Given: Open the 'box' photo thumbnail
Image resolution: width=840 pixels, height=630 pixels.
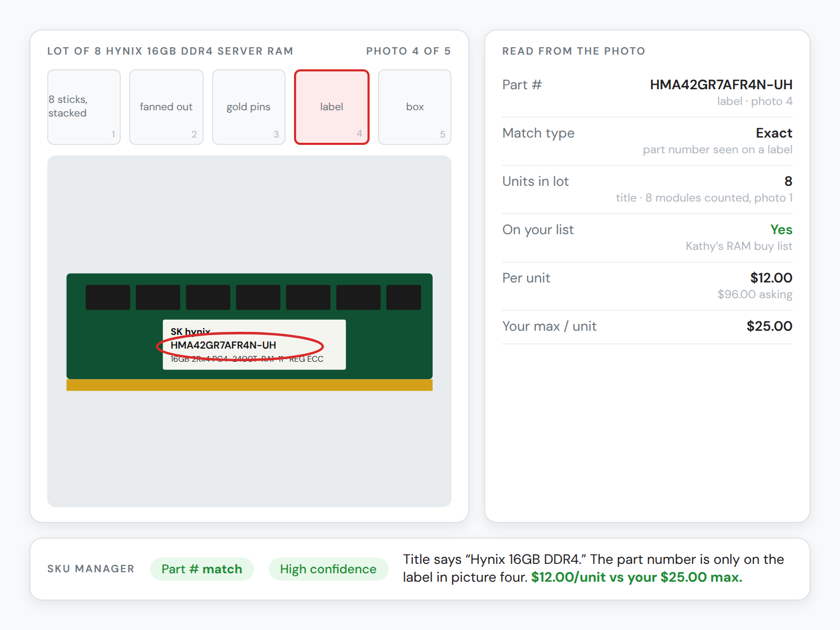Looking at the screenshot, I should pos(415,107).
